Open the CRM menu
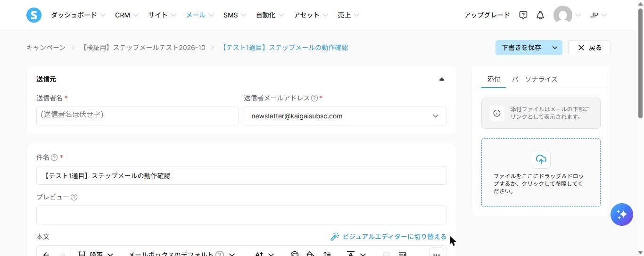 click(126, 15)
